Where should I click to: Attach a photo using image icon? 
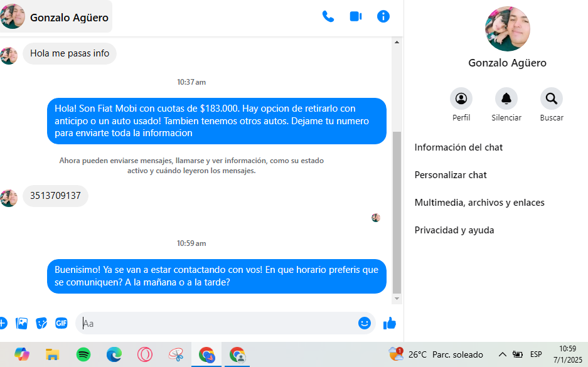tap(22, 323)
